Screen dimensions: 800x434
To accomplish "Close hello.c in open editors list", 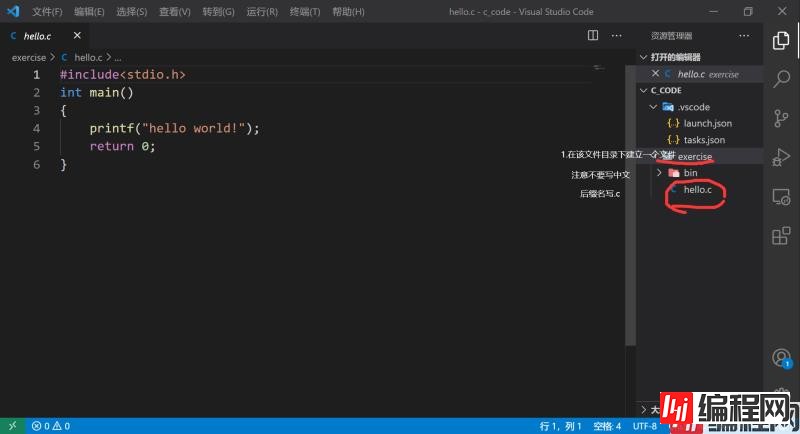I will coord(656,74).
